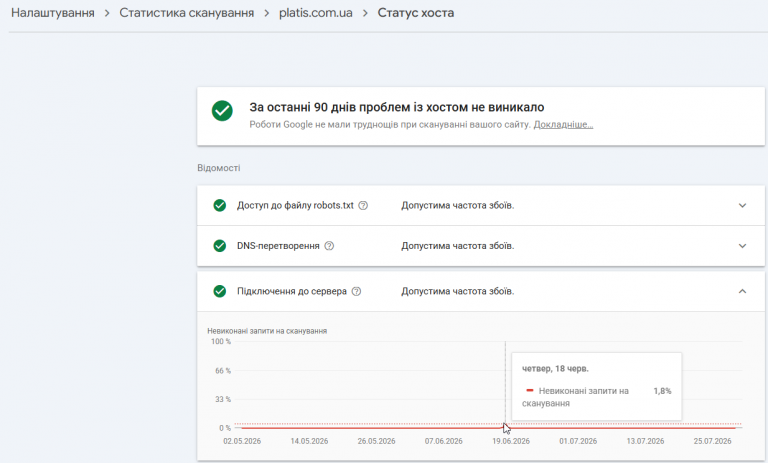This screenshot has height=463, width=768.
Task: Click the 14.05.2026 axis date label
Action: point(309,441)
